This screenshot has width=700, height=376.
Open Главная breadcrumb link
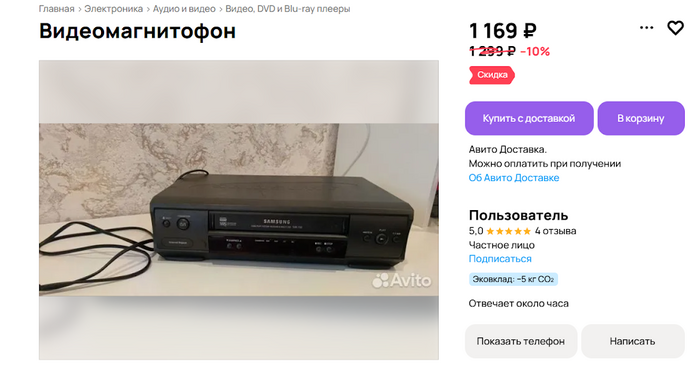56,9
